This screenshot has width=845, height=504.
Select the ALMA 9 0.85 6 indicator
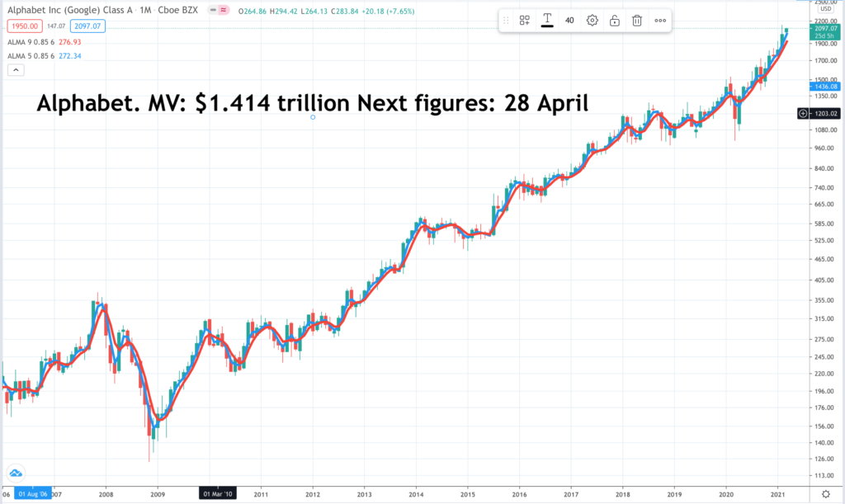coord(31,42)
